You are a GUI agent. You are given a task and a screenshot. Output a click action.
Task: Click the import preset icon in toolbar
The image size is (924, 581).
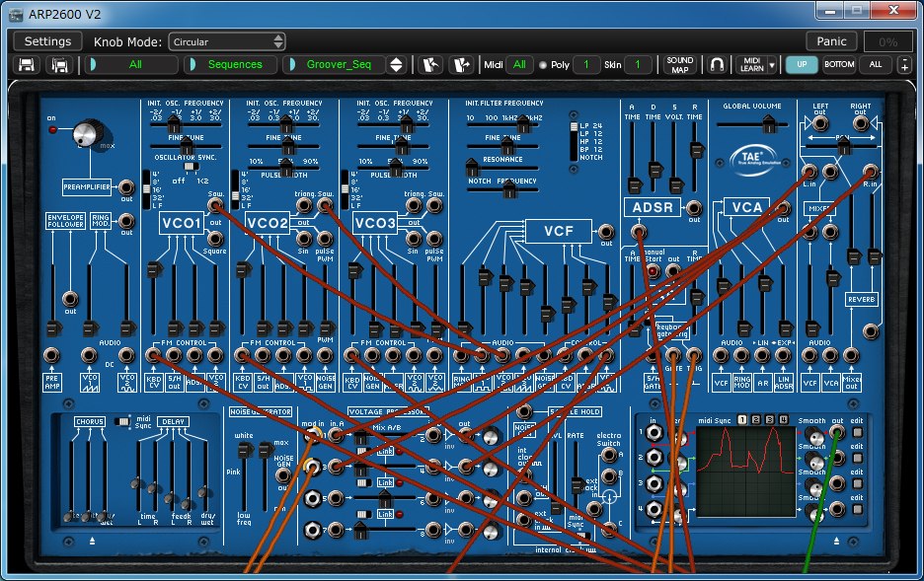point(430,65)
